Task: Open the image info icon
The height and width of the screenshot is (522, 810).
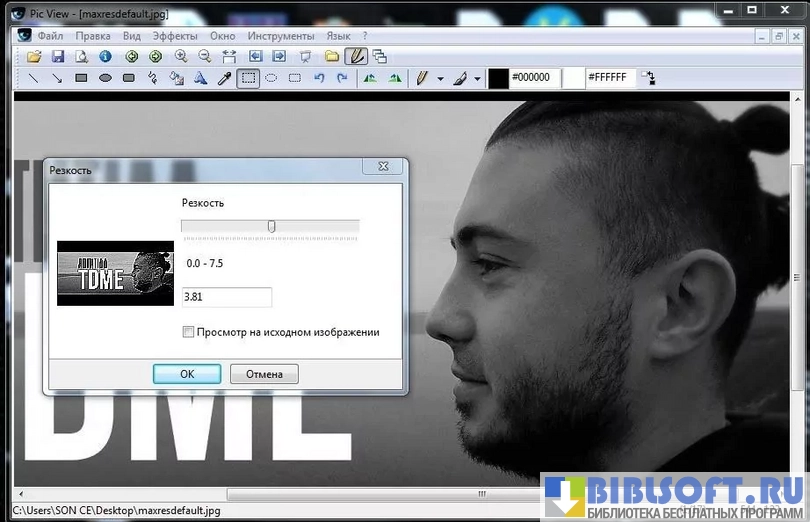Action: click(105, 56)
